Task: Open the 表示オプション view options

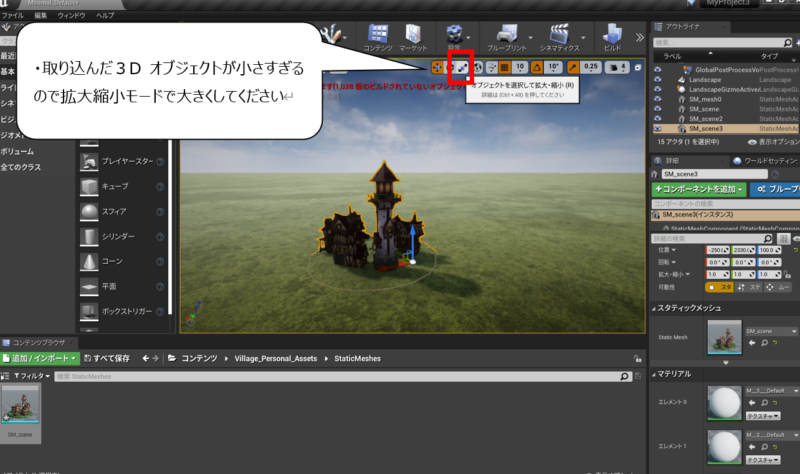Action: (x=773, y=142)
